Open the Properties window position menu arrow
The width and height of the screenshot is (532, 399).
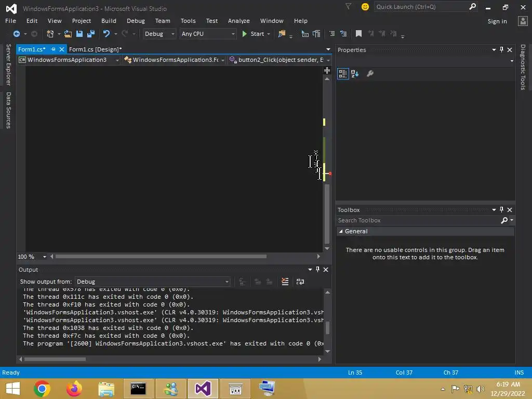(494, 50)
